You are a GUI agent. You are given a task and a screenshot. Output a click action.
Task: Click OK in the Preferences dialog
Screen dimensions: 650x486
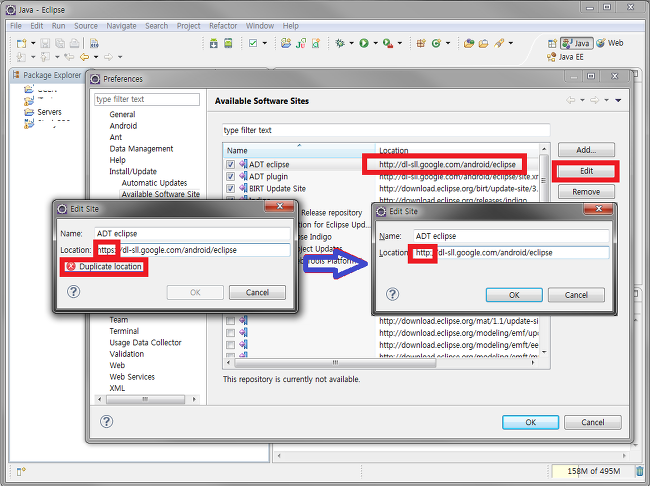(530, 422)
